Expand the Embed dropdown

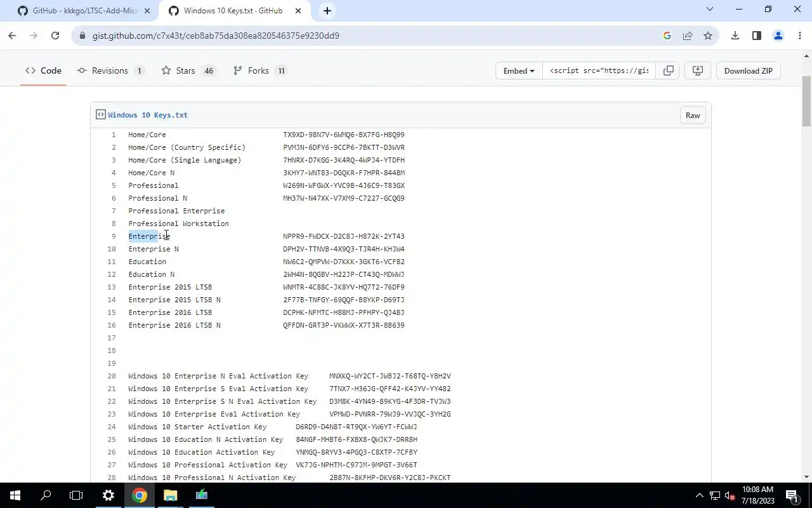point(519,70)
